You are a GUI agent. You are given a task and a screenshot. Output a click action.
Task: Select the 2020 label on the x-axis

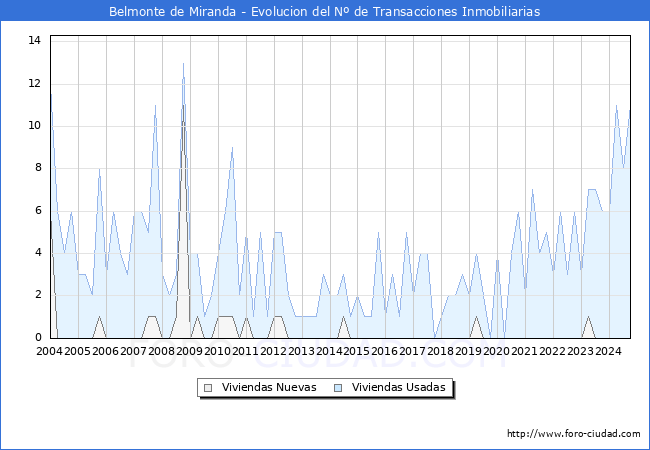pyautogui.click(x=496, y=352)
